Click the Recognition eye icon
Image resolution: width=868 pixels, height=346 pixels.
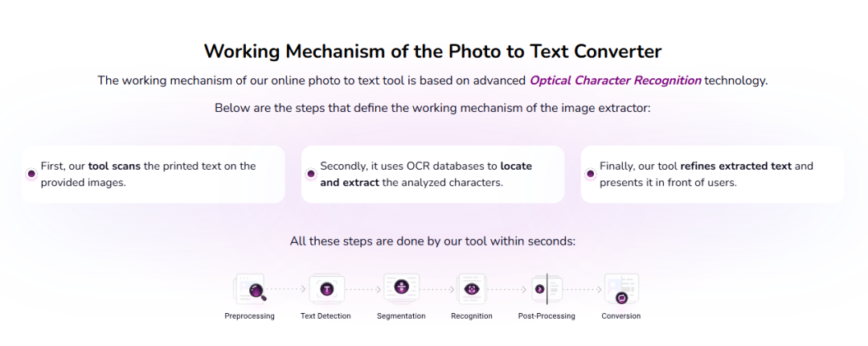coord(472,288)
